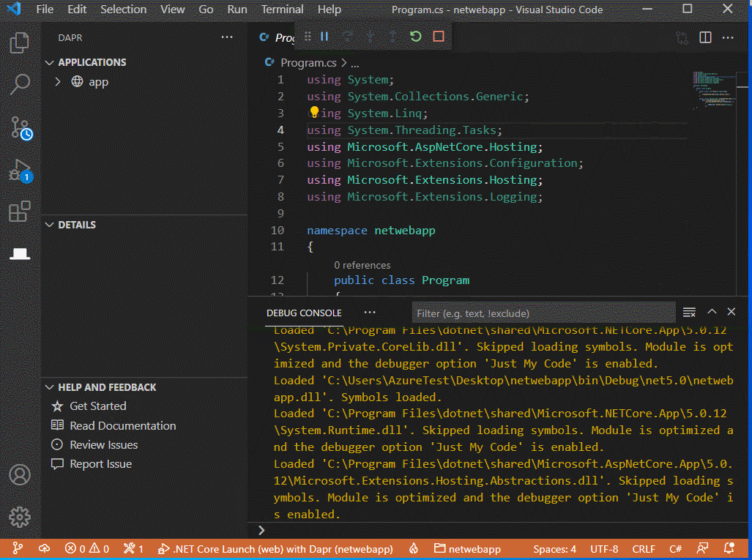Click the debug console input prompt

tap(499, 530)
